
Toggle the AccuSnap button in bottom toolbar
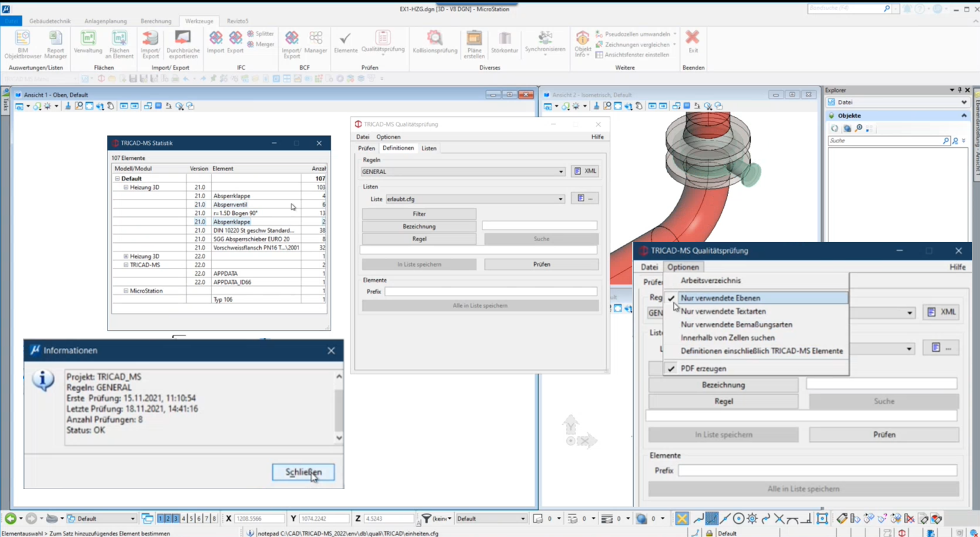(x=682, y=519)
